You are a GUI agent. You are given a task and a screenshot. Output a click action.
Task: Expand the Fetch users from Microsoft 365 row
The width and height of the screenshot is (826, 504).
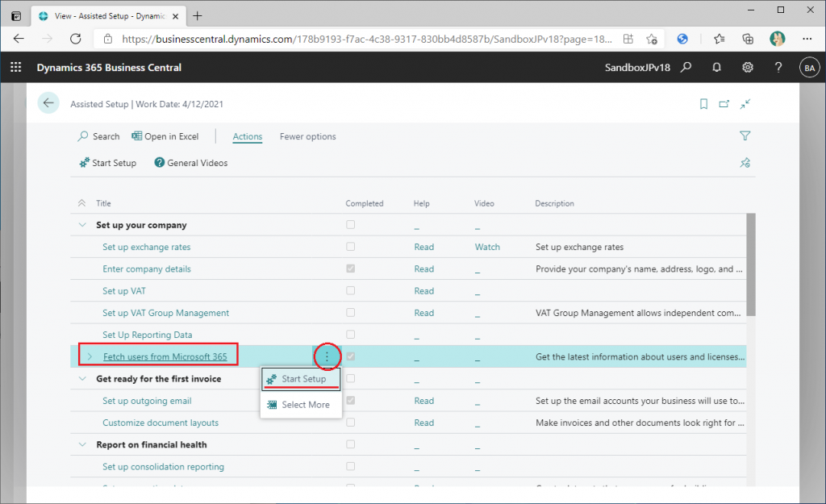[90, 356]
